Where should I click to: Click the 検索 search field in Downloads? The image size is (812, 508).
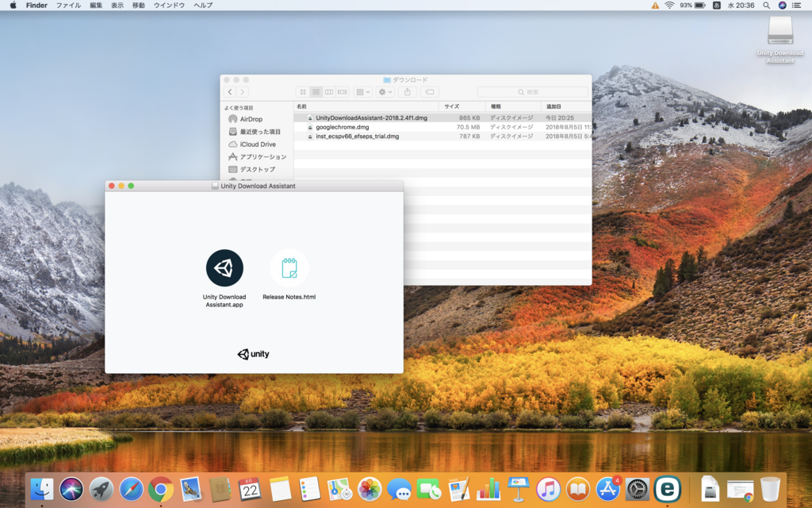[532, 92]
